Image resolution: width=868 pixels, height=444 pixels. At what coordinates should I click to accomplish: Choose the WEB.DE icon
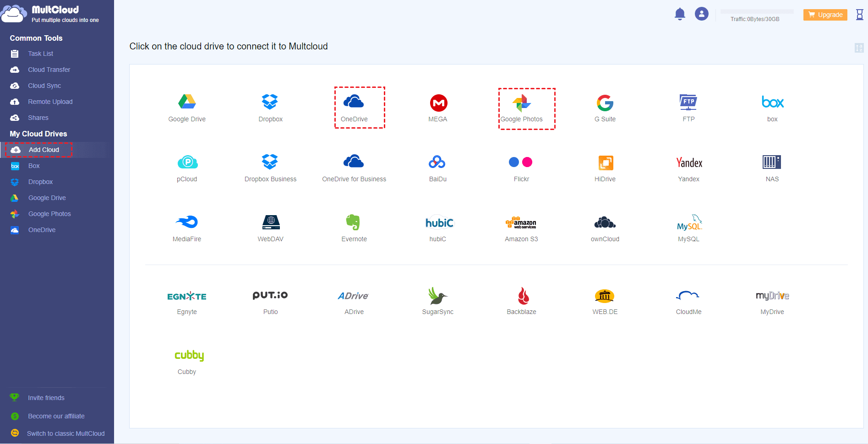(605, 296)
